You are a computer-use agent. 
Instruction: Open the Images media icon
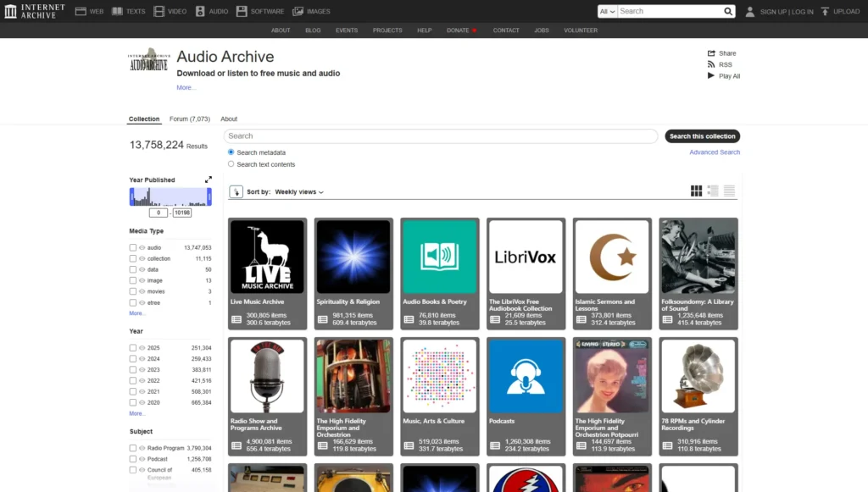pos(298,11)
